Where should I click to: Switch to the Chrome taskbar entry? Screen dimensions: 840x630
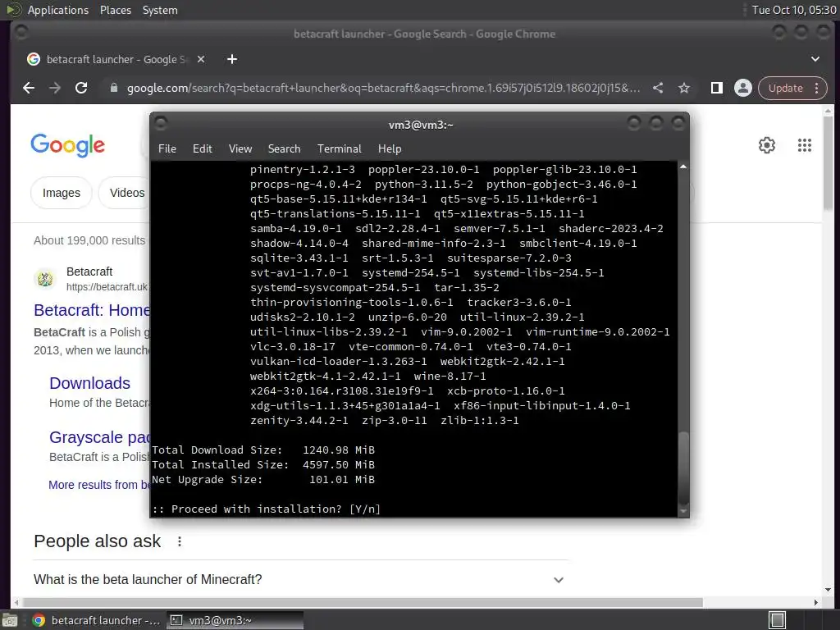click(97, 620)
